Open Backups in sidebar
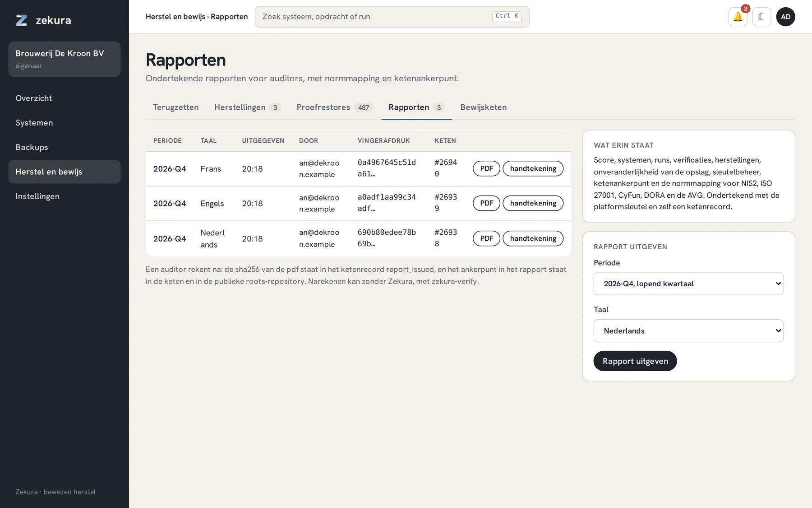812x508 pixels. [x=65, y=147]
